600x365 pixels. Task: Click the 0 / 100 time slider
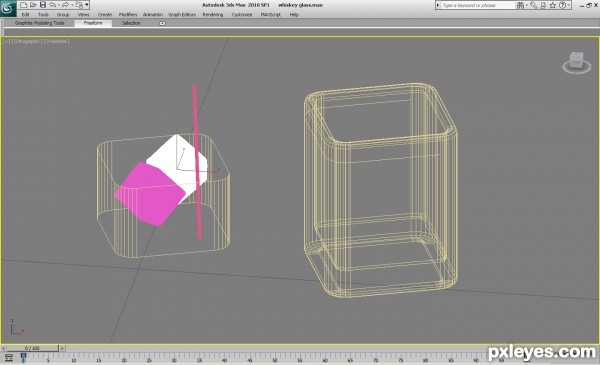click(x=33, y=348)
